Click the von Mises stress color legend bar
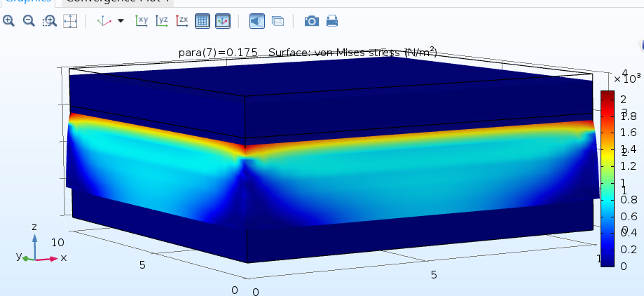The width and height of the screenshot is (644, 296). [608, 179]
